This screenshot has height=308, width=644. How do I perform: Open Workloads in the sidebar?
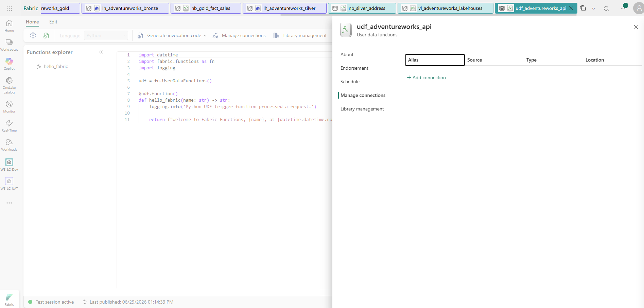[9, 145]
